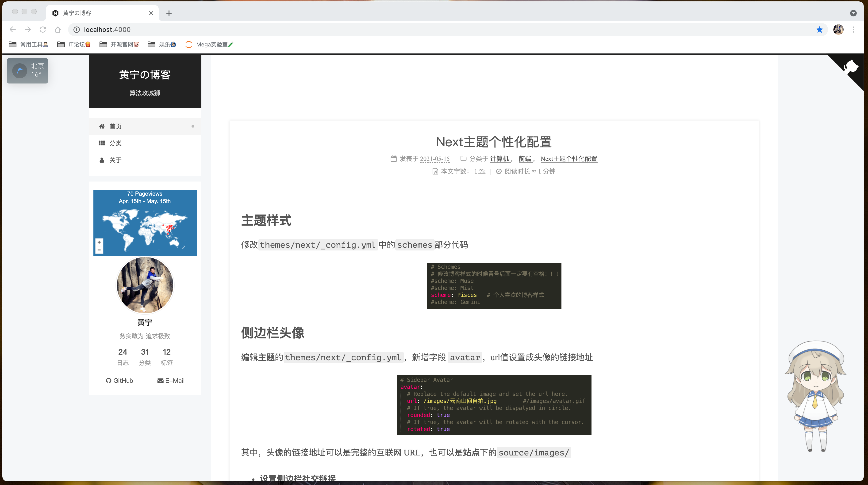
Task: Close the 黄宁の博客 tab
Action: [151, 13]
